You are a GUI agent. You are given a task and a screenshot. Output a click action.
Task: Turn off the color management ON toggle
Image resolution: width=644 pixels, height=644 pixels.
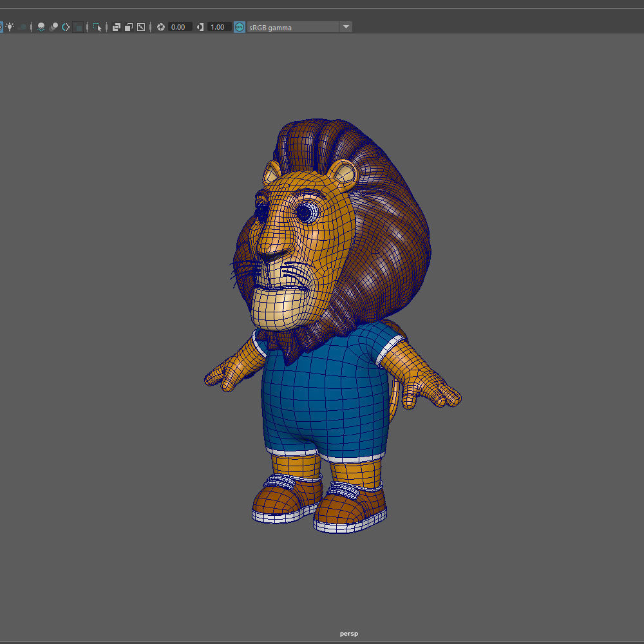click(x=239, y=27)
